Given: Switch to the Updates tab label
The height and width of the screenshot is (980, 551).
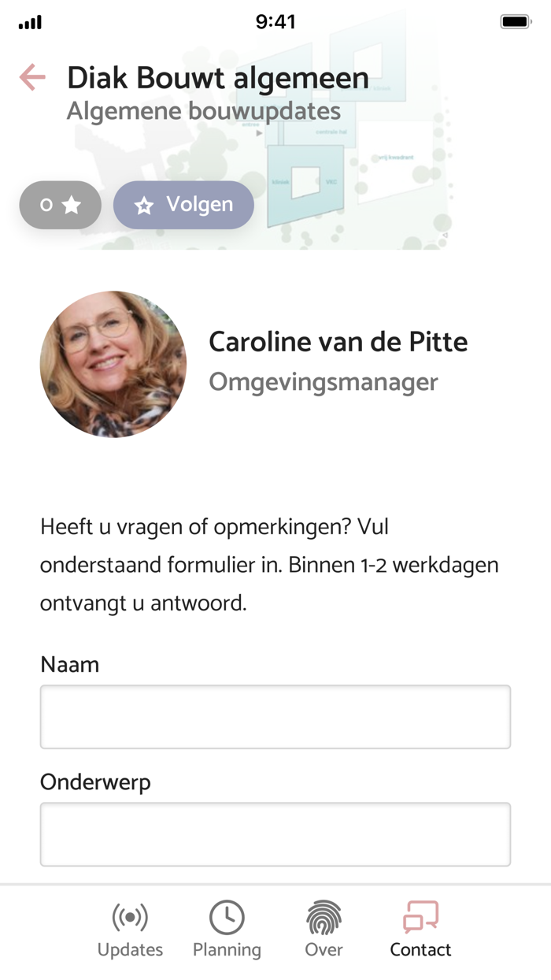Looking at the screenshot, I should 130,950.
